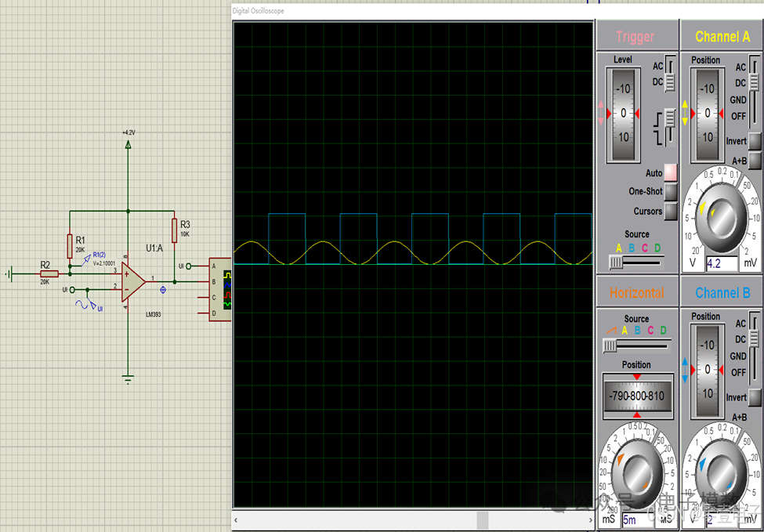This screenshot has height=532, width=764.
Task: Click the Trigger rising/falling edge switch
Action: pyautogui.click(x=671, y=128)
